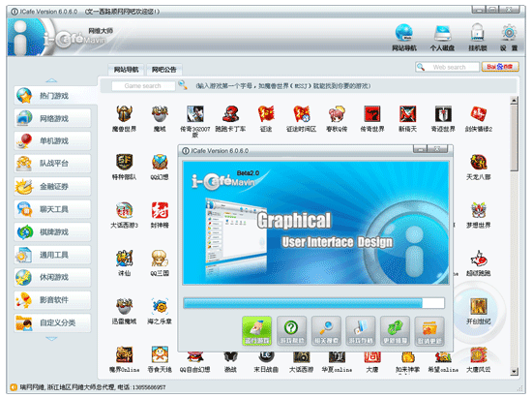Viewport: 532px width, 398px height.
Task: Open 网站导航 globe icon in header
Action: (x=403, y=33)
